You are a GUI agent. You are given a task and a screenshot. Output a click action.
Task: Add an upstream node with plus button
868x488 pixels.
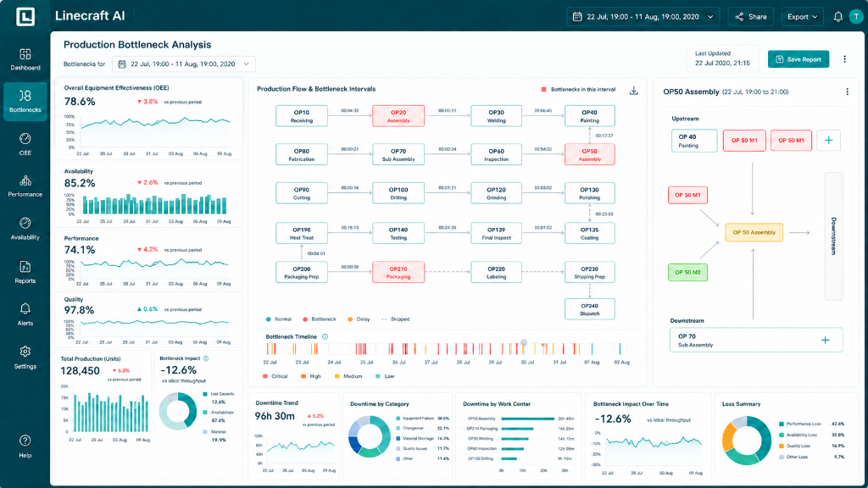[x=829, y=140]
